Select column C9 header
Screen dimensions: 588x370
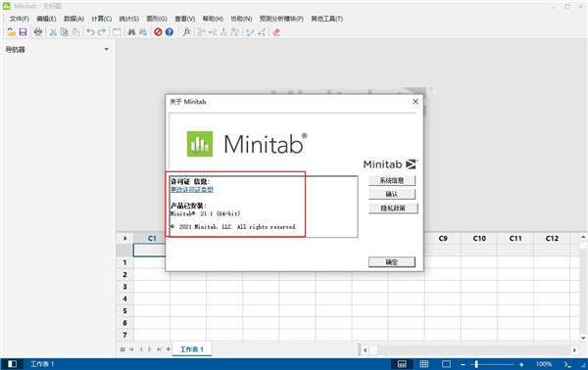[x=443, y=238]
